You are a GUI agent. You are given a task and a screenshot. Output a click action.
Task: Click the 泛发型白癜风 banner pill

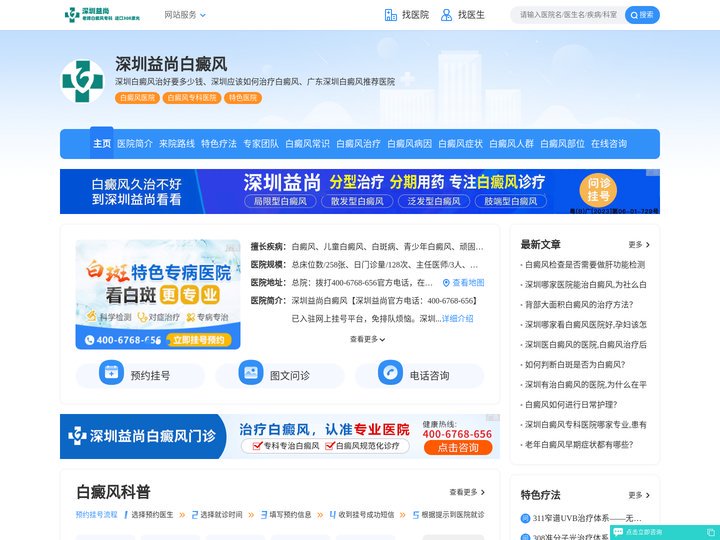(434, 201)
